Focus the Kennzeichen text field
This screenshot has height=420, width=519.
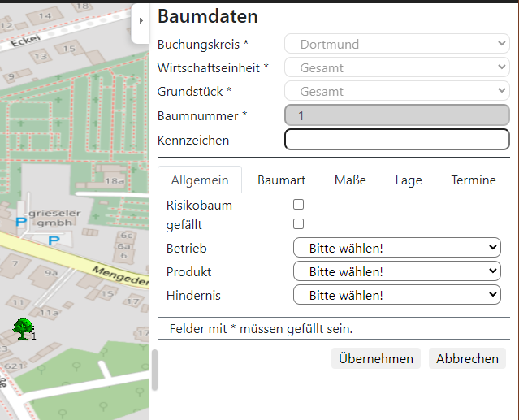click(x=396, y=140)
